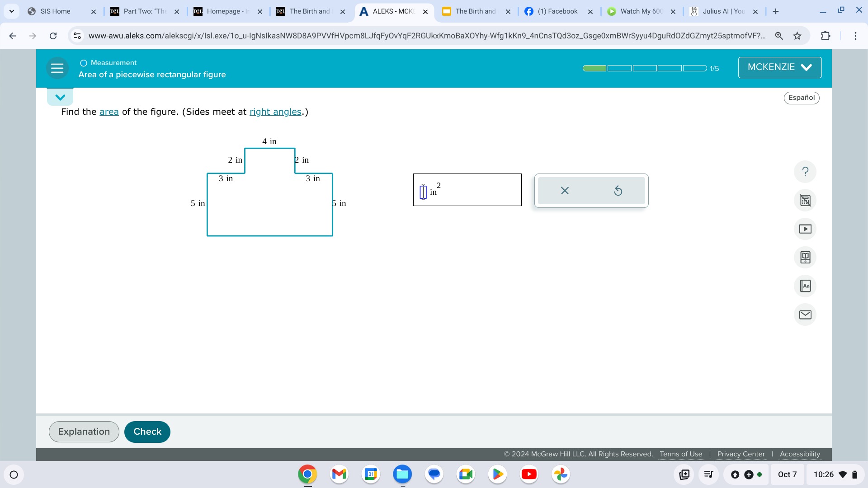Open the ALEKS hamburger menu
This screenshot has width=868, height=488.
57,68
